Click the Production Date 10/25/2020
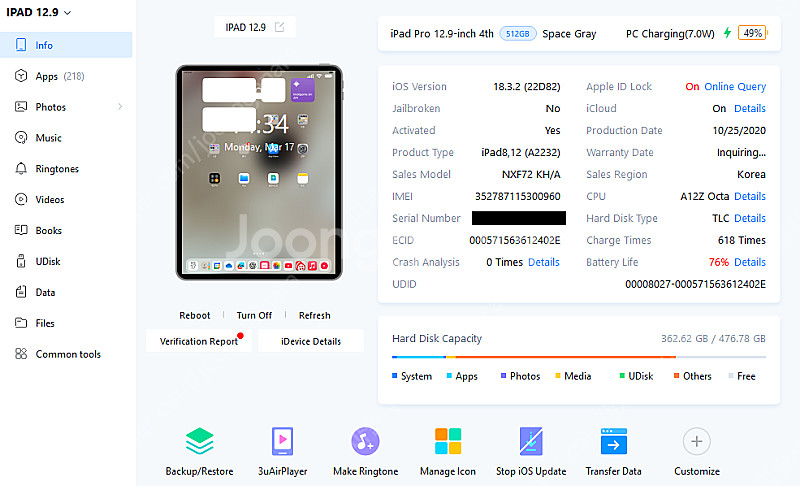800x486 pixels. [x=739, y=130]
